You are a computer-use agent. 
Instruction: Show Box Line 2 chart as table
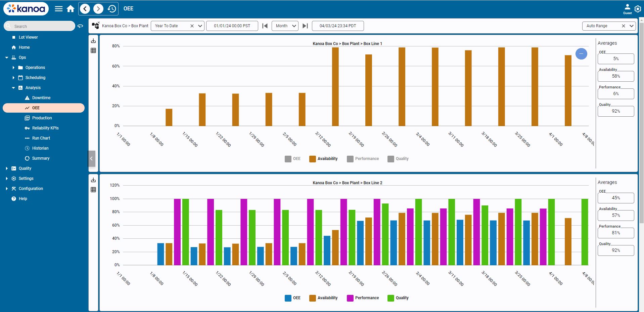[93, 190]
